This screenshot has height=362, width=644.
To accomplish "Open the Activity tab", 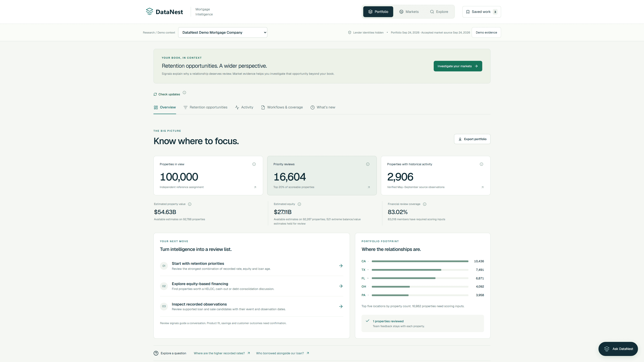I will pyautogui.click(x=244, y=107).
